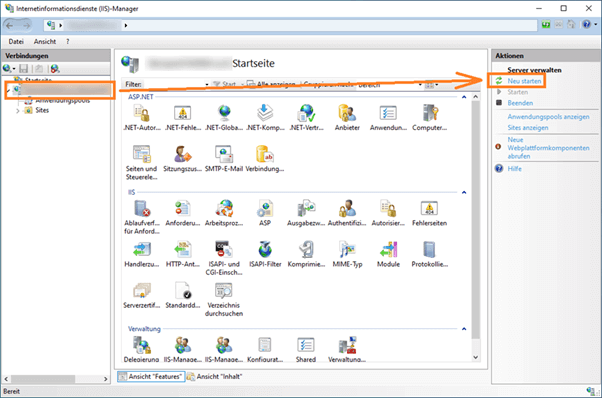The height and width of the screenshot is (398, 602).
Task: Open Fehlerseiten in IIS group
Action: coord(429,213)
